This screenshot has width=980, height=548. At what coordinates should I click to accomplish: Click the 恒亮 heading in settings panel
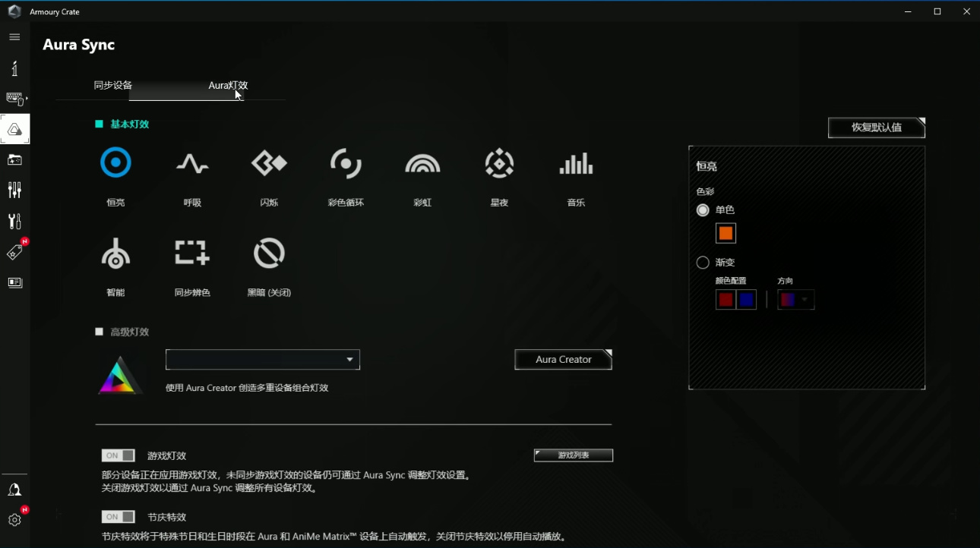[x=707, y=166]
